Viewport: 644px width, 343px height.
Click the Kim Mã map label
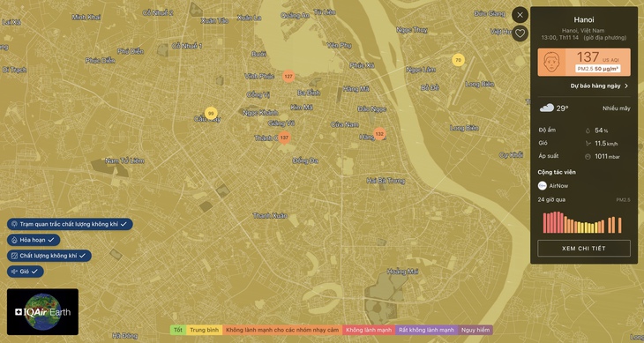[302, 108]
